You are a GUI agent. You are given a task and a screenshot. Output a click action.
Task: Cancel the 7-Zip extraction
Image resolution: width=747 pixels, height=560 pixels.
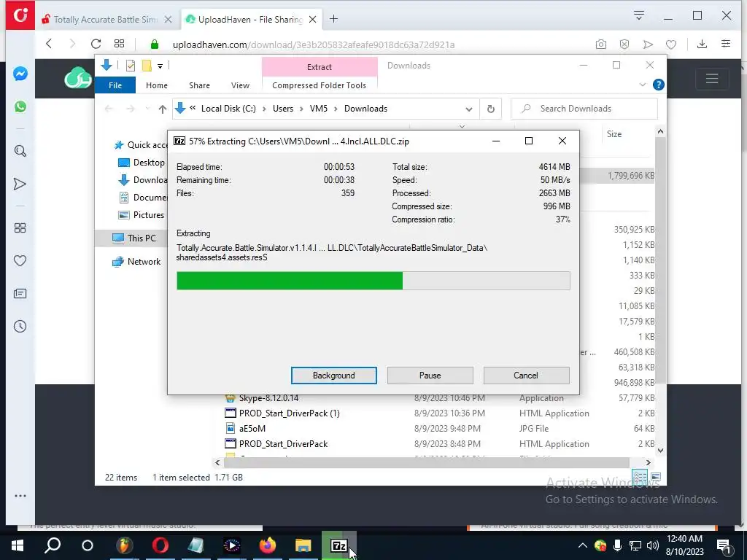[526, 376]
